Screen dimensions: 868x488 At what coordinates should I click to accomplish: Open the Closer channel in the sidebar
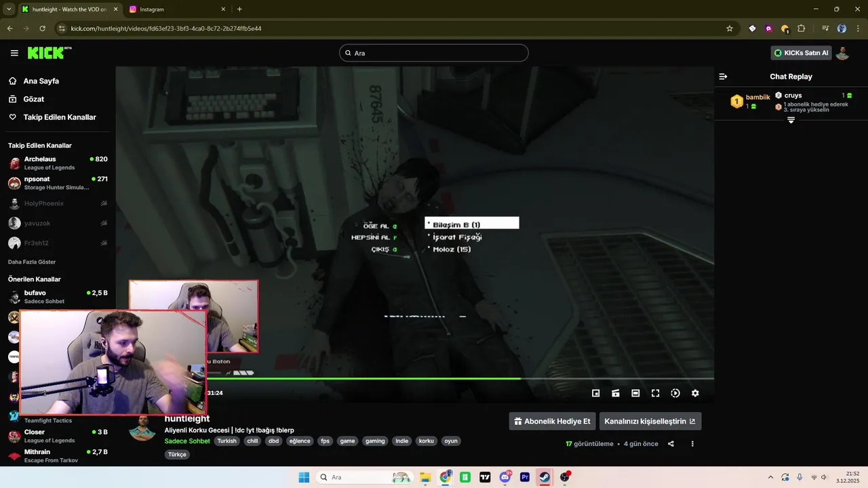pyautogui.click(x=58, y=436)
